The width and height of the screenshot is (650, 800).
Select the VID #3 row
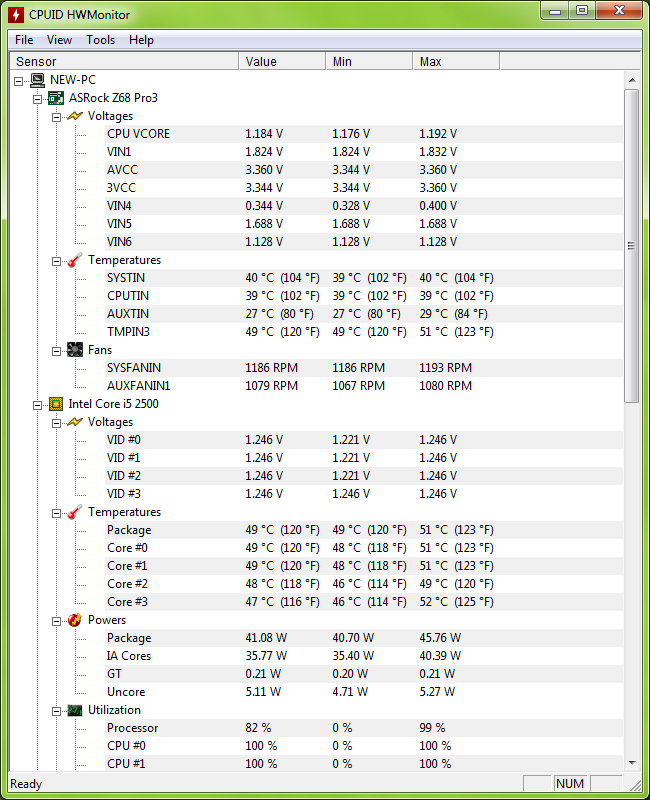click(x=364, y=494)
